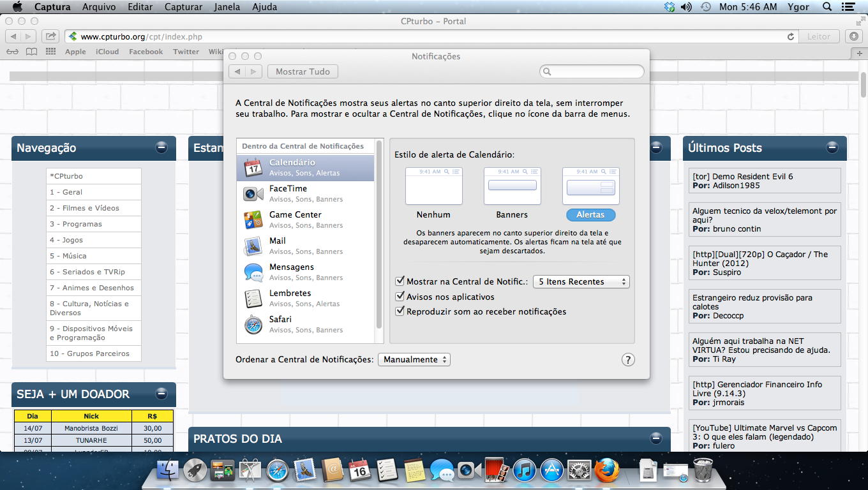The height and width of the screenshot is (490, 868).
Task: Open the 5 Itens Recentes dropdown
Action: 581,281
